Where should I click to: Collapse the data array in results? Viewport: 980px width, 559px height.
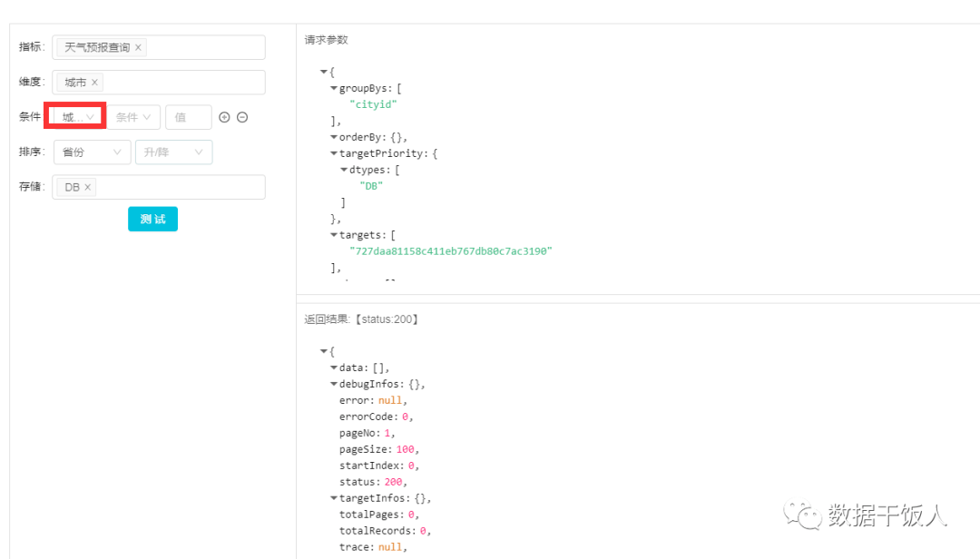pos(334,368)
